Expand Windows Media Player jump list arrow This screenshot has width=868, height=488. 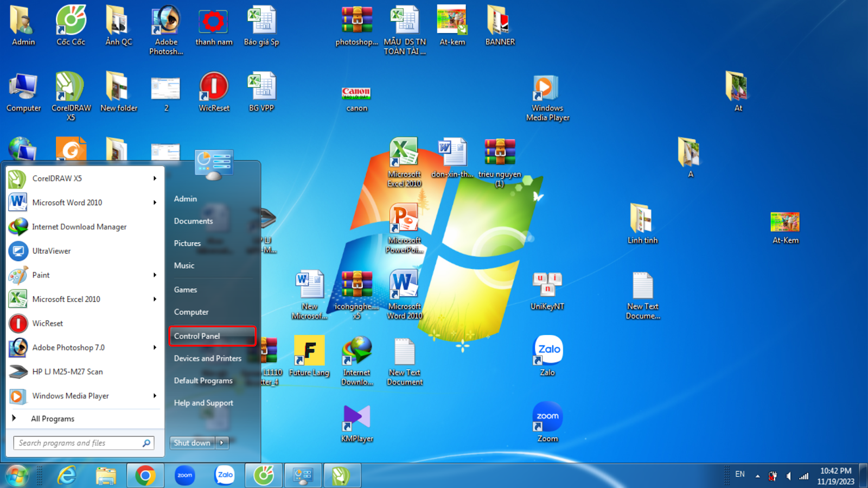click(155, 396)
